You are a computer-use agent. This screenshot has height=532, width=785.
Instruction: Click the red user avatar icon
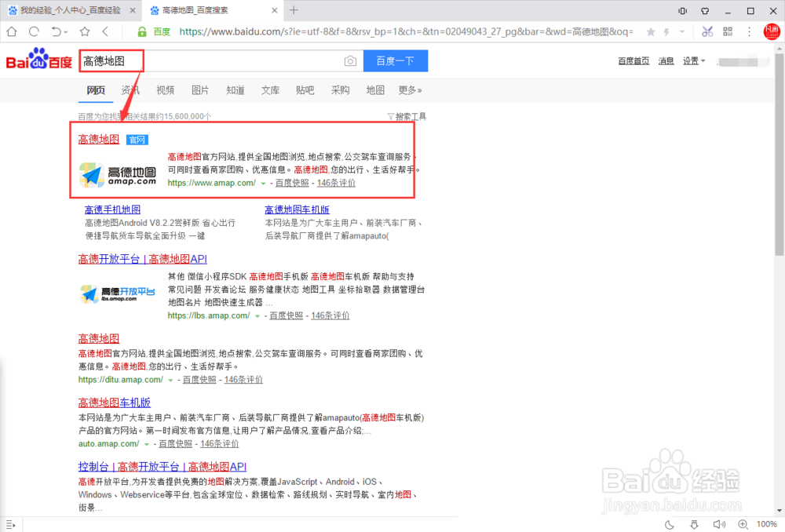pyautogui.click(x=772, y=32)
